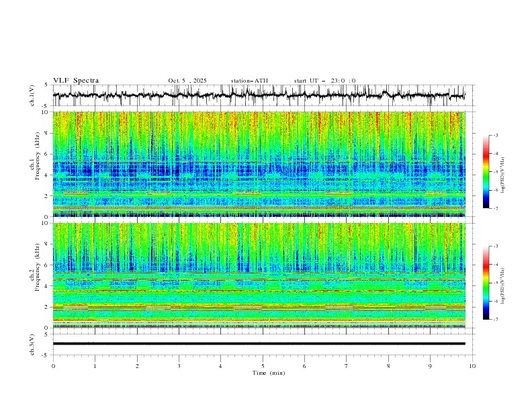
Task: Click the "start UT = 23:0 :0" text
Action: [x=324, y=81]
